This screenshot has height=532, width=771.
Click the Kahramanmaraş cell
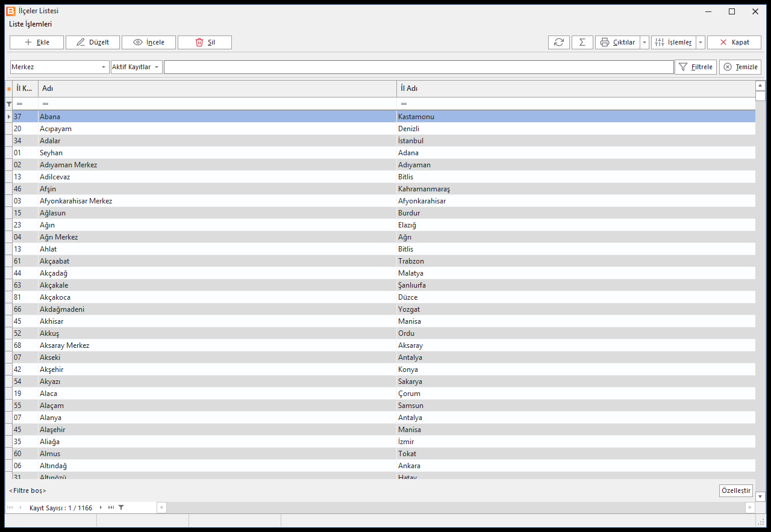click(x=576, y=189)
